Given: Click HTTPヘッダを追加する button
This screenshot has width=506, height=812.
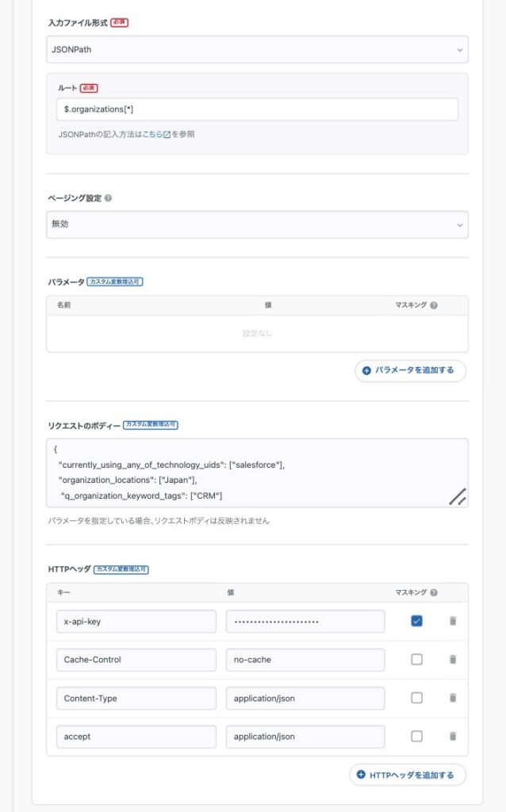Looking at the screenshot, I should (407, 775).
